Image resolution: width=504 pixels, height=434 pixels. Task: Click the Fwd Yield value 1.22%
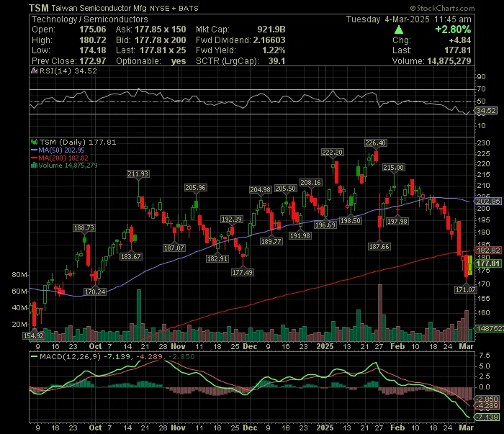274,50
